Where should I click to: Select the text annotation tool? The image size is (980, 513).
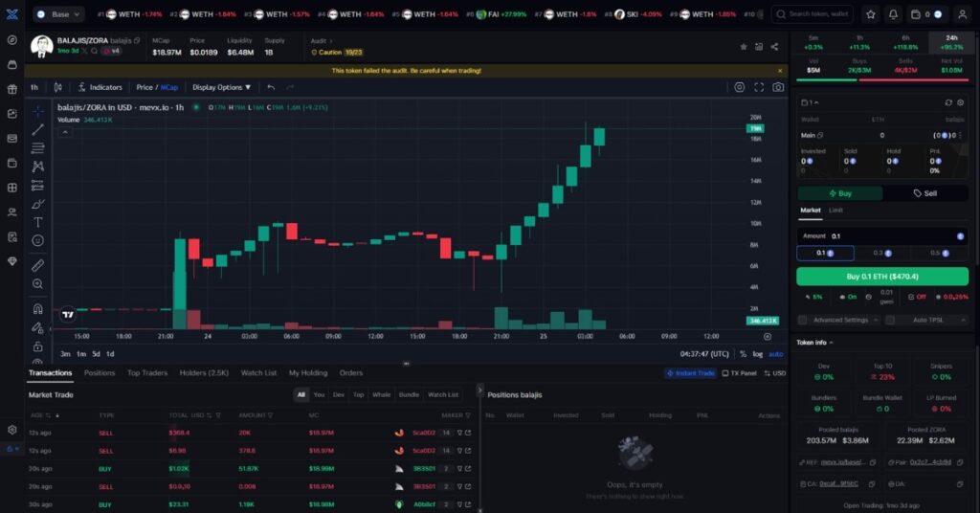point(38,222)
